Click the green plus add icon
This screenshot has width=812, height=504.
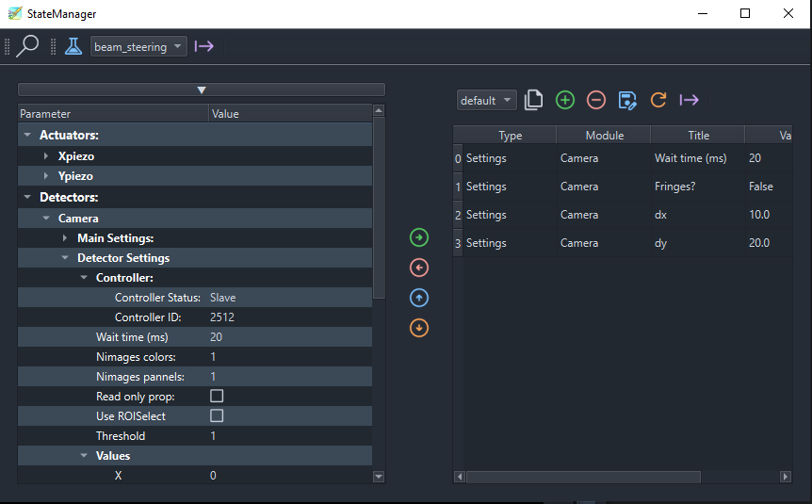coord(565,100)
